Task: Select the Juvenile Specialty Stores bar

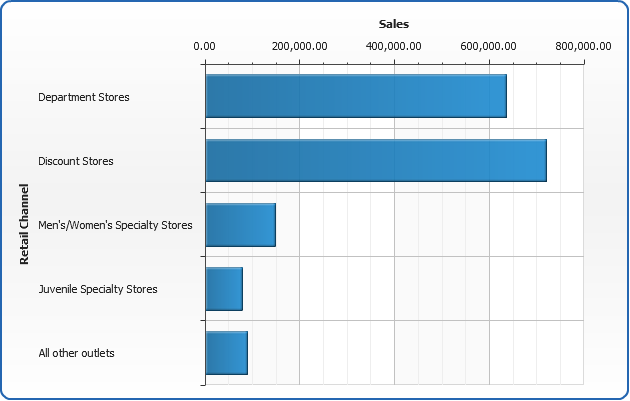Action: 224,289
